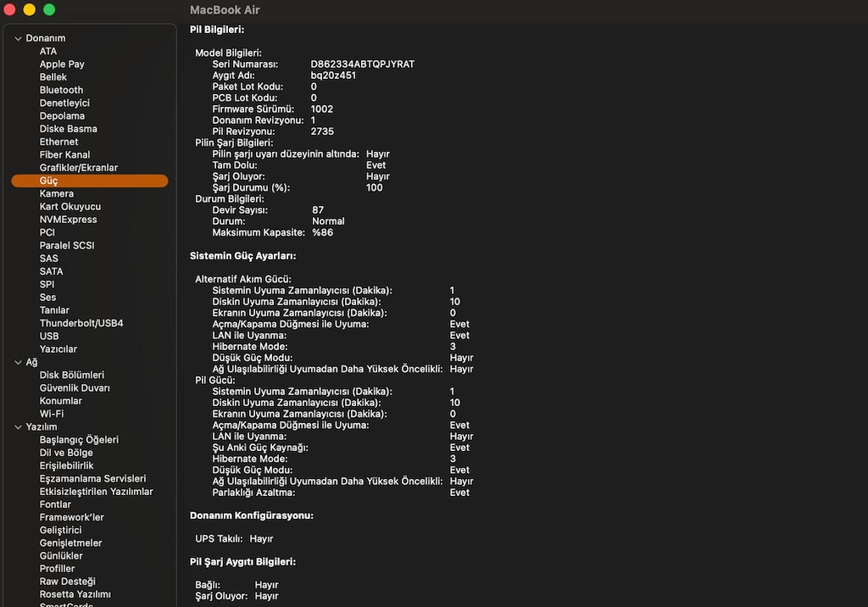
Task: Select Yazıcılar in the sidebar
Action: point(58,349)
